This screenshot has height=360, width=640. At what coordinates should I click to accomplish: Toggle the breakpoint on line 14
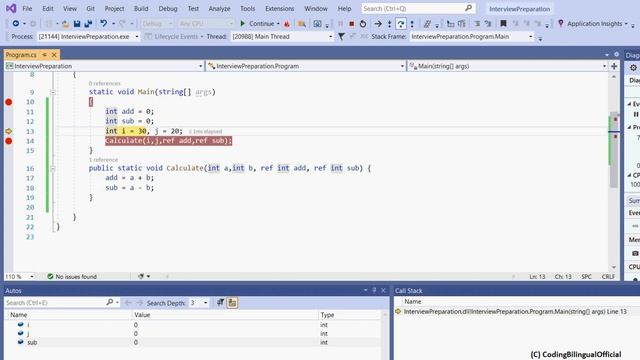coord(9,141)
